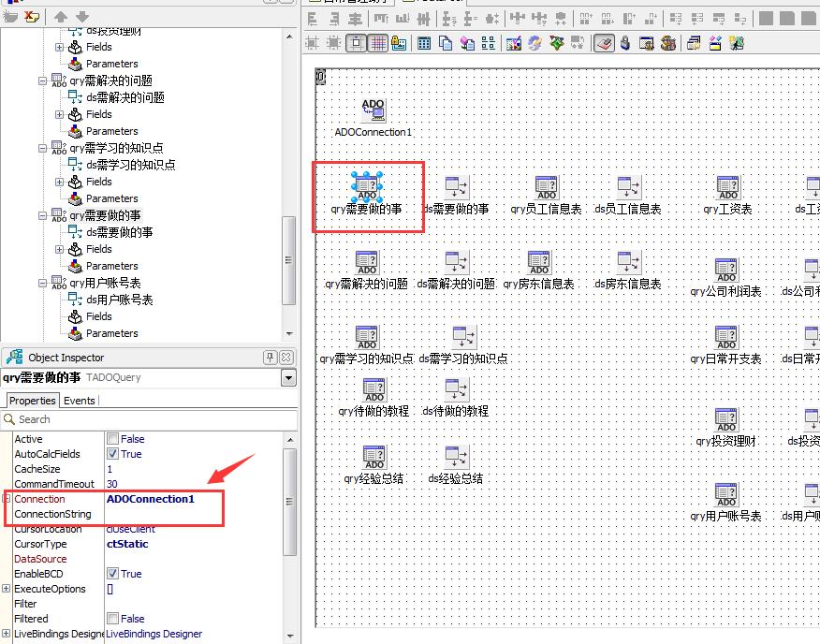Collapse the qry用户账号表 tree node

point(42,283)
